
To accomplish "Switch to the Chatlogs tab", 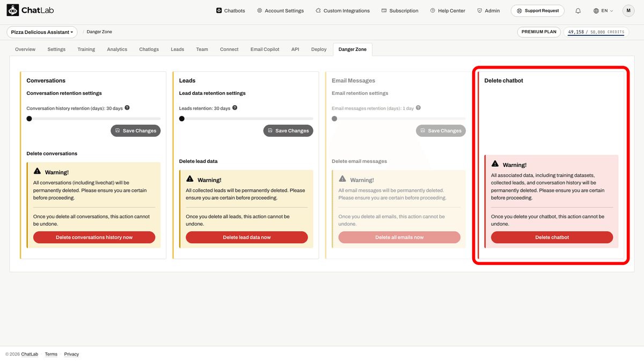I will tap(149, 49).
